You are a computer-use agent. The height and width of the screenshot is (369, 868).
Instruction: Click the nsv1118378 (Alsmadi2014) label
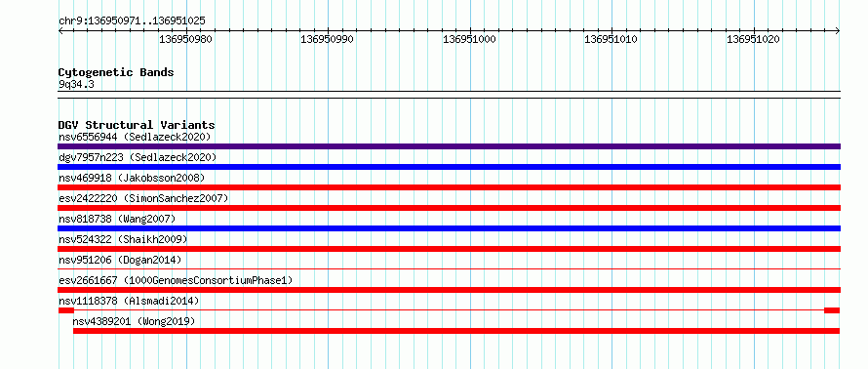tap(129, 301)
